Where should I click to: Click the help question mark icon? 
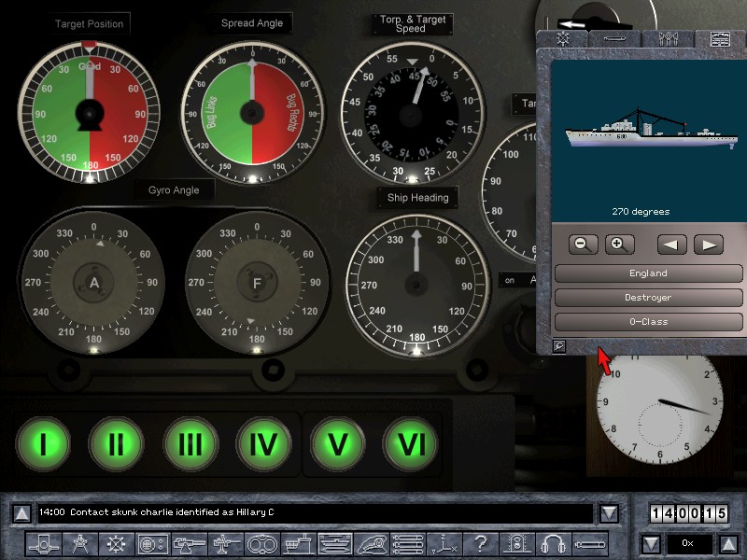tap(480, 543)
